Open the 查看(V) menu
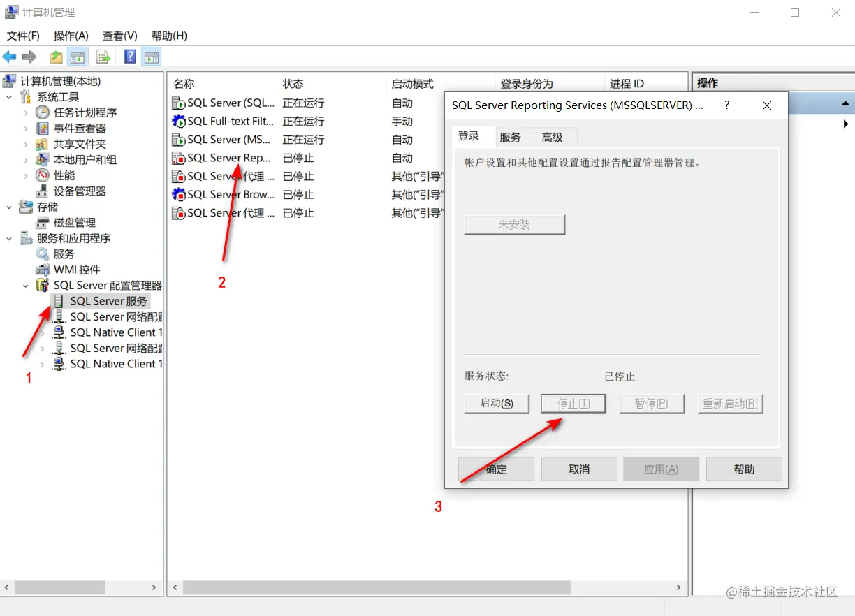 [x=120, y=36]
